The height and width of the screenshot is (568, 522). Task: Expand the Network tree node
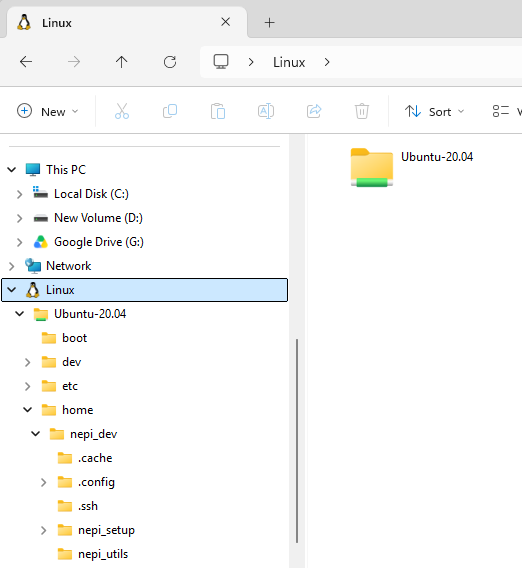click(x=12, y=266)
